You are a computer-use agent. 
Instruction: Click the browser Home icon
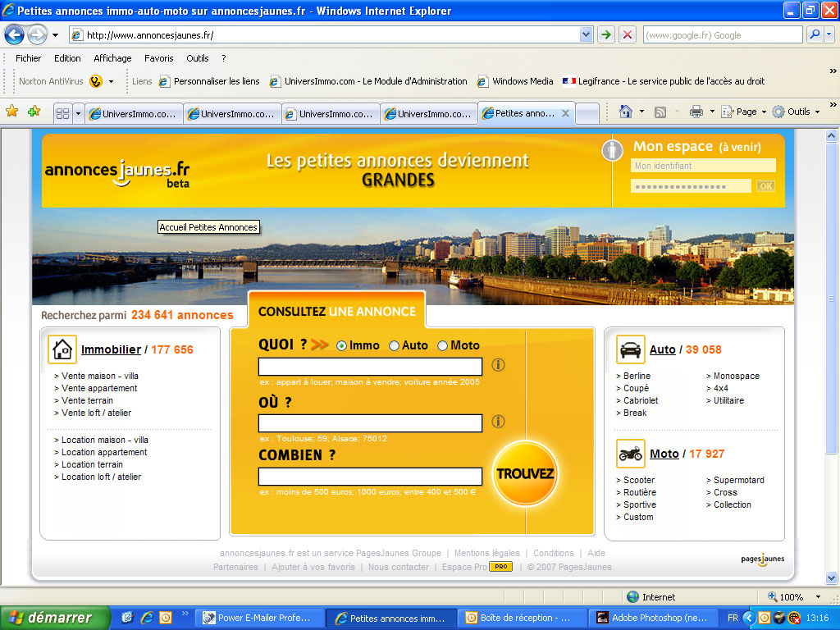coord(626,112)
